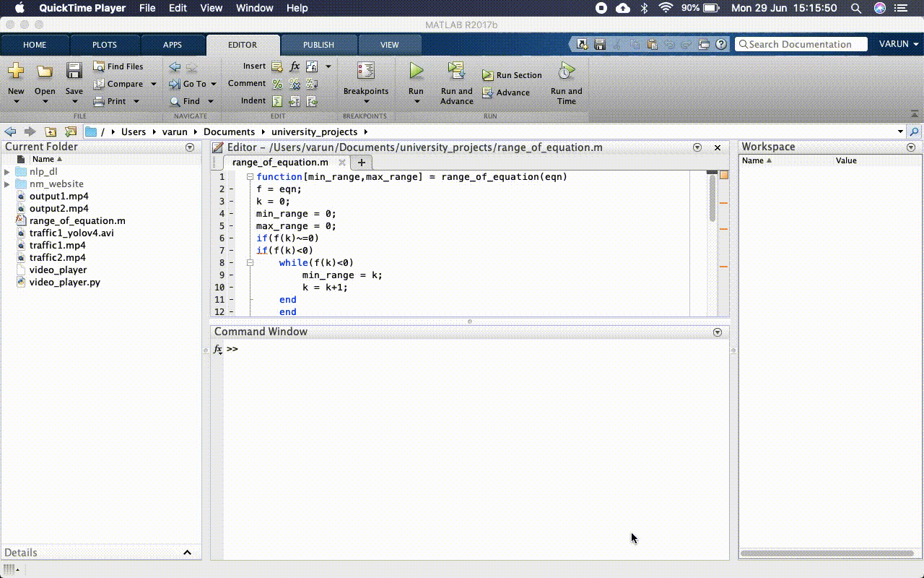
Task: Select traffic1_yolov4.avi file
Action: tap(71, 233)
